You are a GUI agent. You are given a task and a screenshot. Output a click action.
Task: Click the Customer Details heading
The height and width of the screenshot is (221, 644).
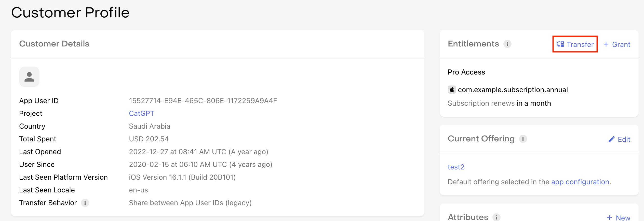pos(54,44)
